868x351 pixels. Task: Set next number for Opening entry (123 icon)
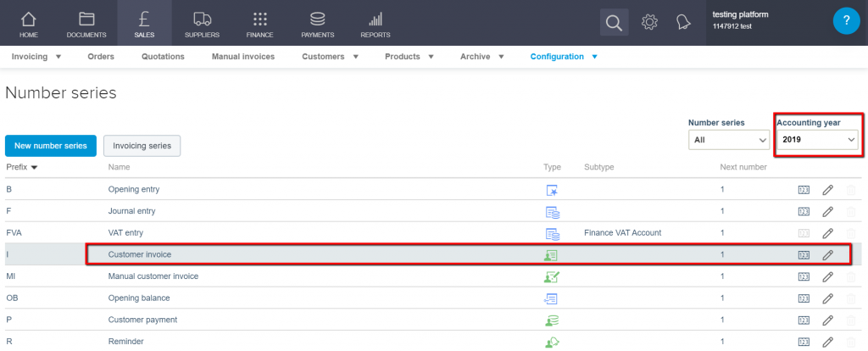pyautogui.click(x=804, y=190)
